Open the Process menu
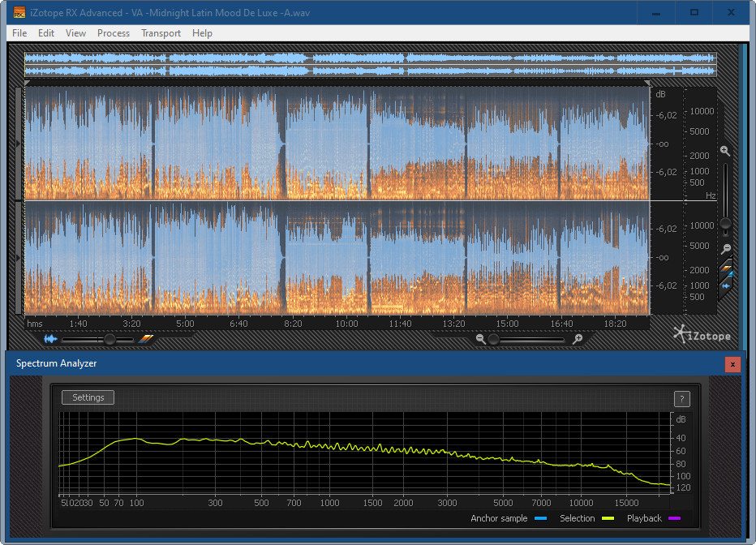Image resolution: width=756 pixels, height=545 pixels. 114,33
